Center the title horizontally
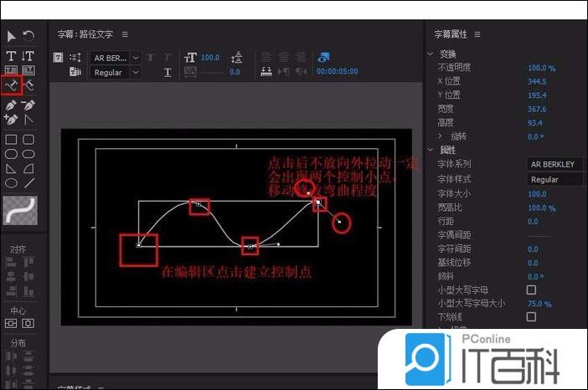This screenshot has width=588, height=390. [28, 323]
